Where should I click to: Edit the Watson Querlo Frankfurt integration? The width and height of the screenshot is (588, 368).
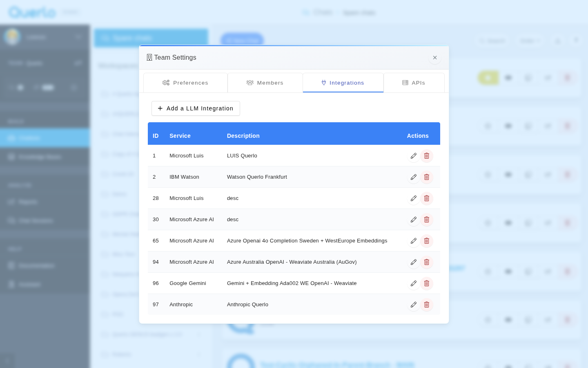click(x=414, y=177)
